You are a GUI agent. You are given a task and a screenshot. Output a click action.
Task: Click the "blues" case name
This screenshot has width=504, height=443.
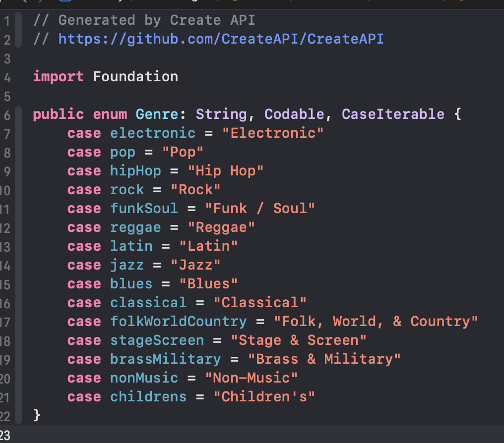[131, 284]
